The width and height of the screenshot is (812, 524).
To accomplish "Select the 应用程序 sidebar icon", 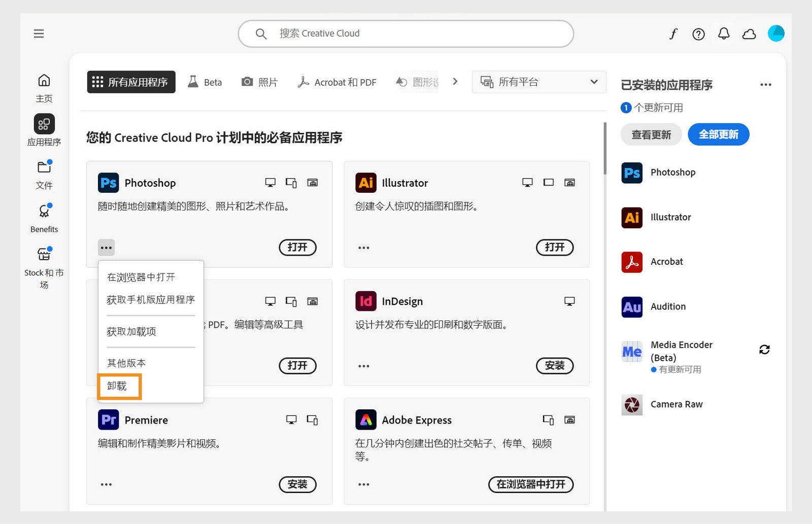I will [x=44, y=124].
